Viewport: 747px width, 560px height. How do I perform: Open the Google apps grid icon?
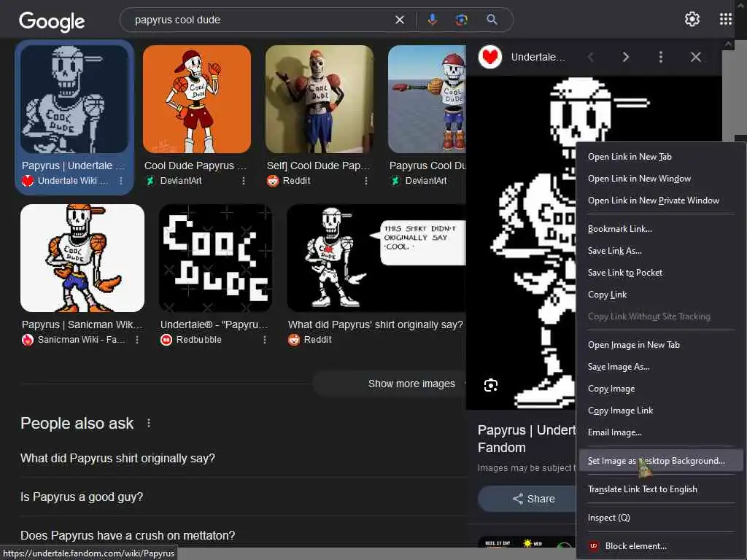pos(726,19)
